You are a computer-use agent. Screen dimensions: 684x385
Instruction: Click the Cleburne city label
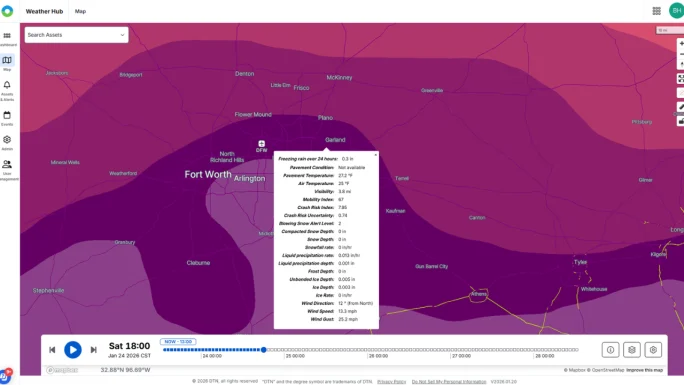coord(198,263)
